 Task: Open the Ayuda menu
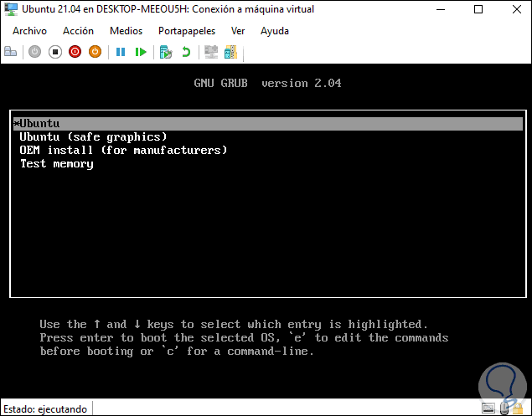pos(275,31)
